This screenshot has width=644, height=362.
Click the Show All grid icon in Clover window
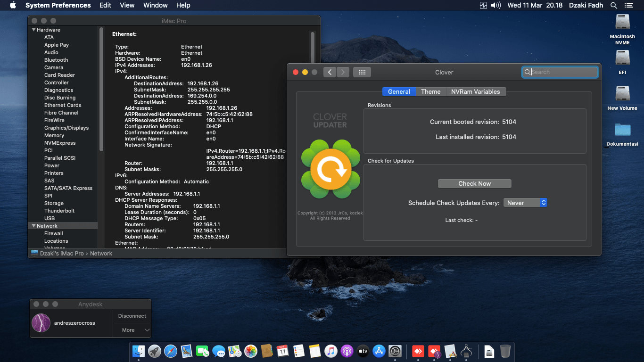[362, 72]
